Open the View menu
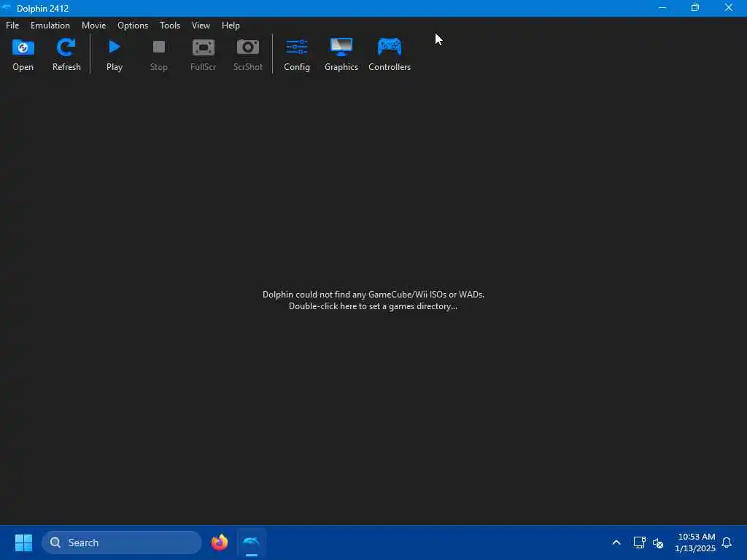 point(201,26)
